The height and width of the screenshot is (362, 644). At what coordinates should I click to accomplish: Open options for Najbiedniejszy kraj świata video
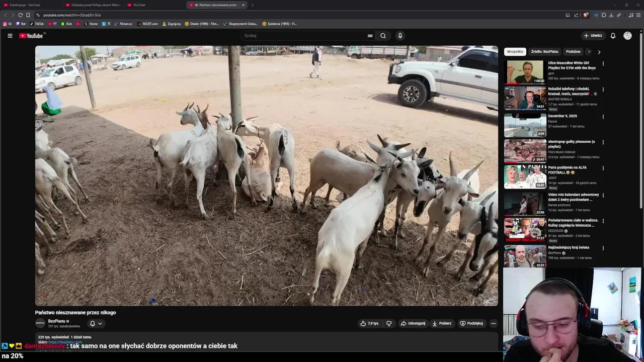[x=603, y=248]
